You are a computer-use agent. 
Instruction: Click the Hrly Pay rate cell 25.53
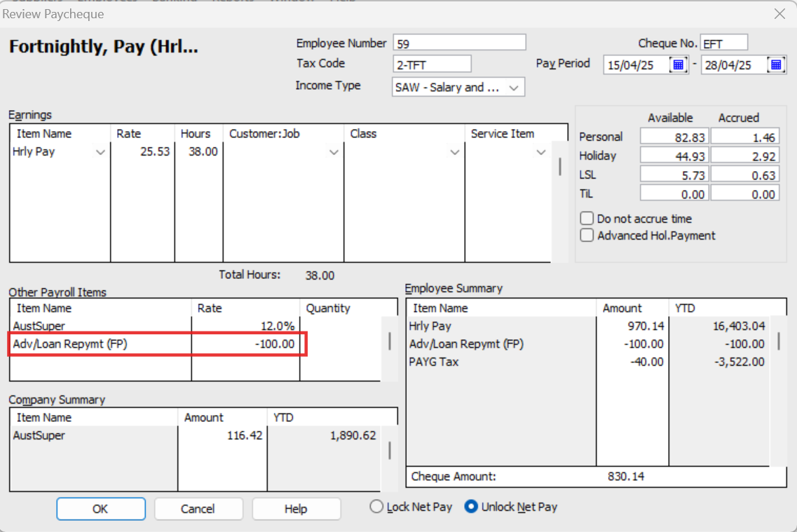[142, 152]
